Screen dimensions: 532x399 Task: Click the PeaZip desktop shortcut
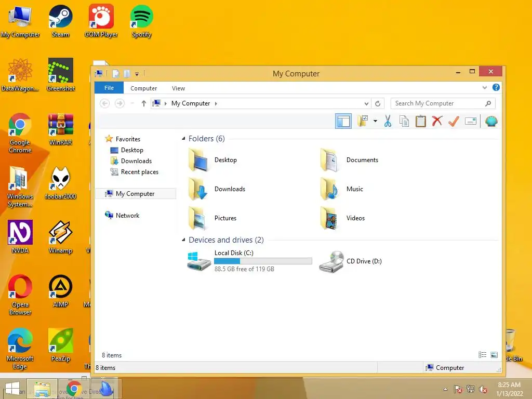(x=60, y=345)
